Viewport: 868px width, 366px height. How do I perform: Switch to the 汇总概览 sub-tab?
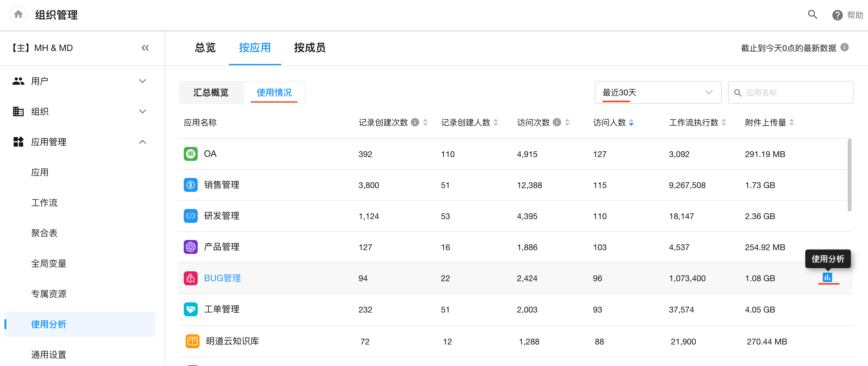tap(211, 92)
